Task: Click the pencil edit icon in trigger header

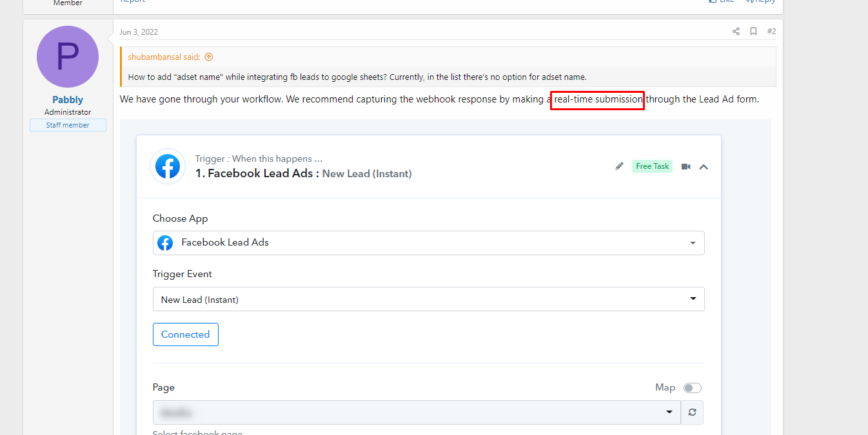Action: coord(619,166)
